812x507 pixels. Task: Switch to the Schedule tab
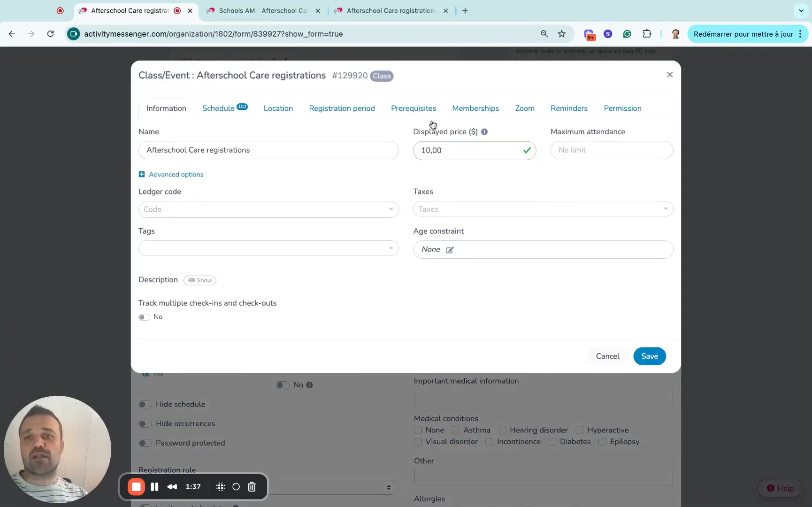tap(218, 108)
